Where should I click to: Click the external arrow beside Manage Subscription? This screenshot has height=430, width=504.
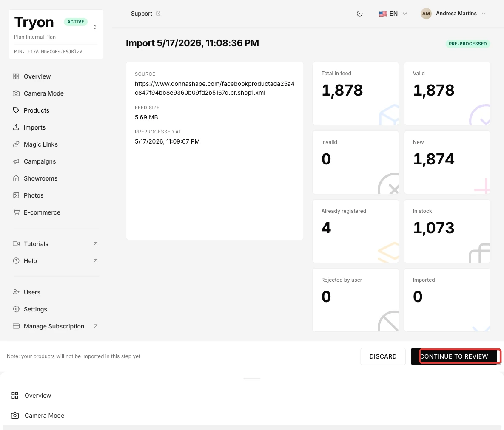click(x=96, y=326)
